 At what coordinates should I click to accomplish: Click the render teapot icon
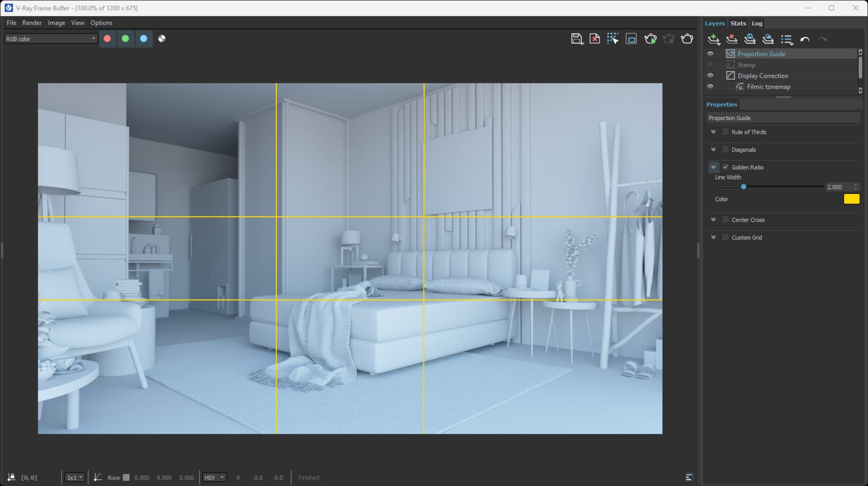tap(687, 39)
